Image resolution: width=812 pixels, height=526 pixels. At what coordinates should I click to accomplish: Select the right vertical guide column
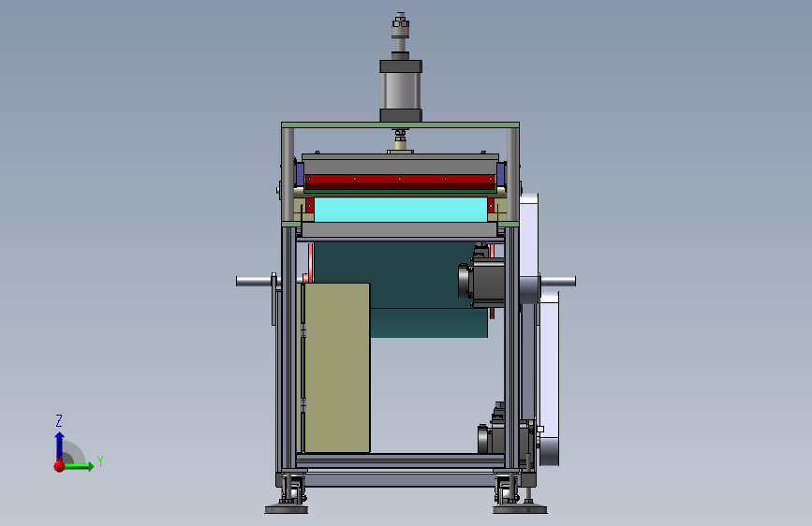click(512, 174)
